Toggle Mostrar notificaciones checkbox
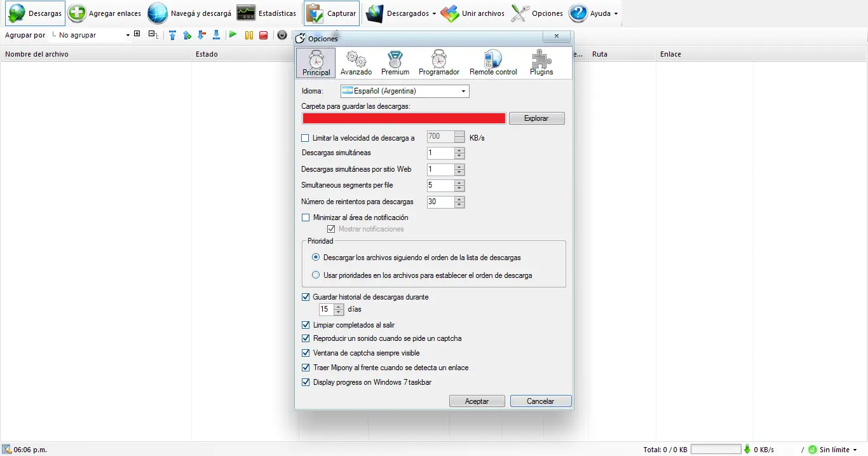This screenshot has height=456, width=868. point(331,229)
